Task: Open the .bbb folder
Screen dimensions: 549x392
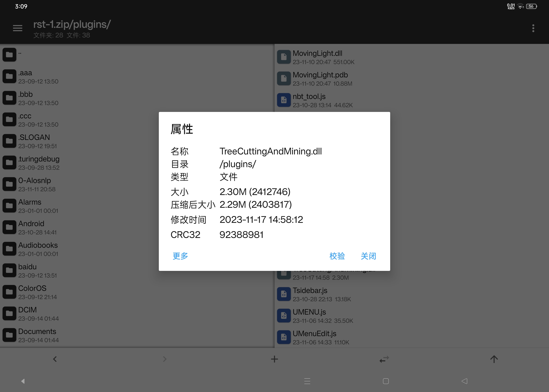Action: point(137,98)
